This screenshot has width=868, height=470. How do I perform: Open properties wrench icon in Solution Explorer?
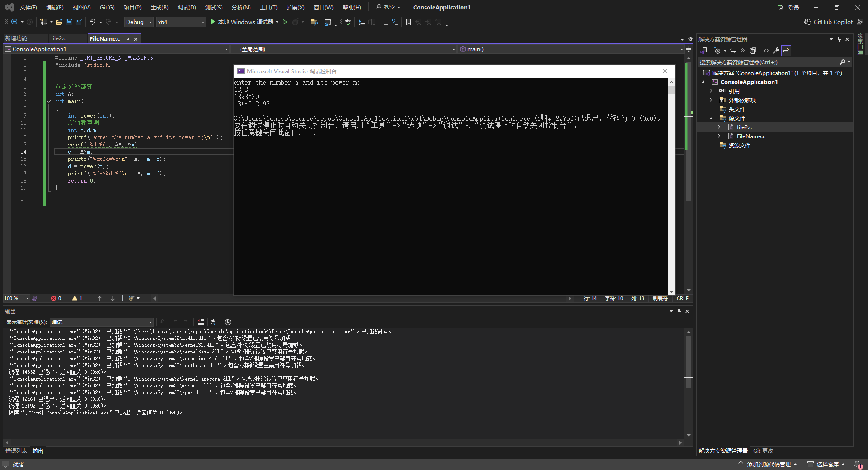tap(776, 51)
